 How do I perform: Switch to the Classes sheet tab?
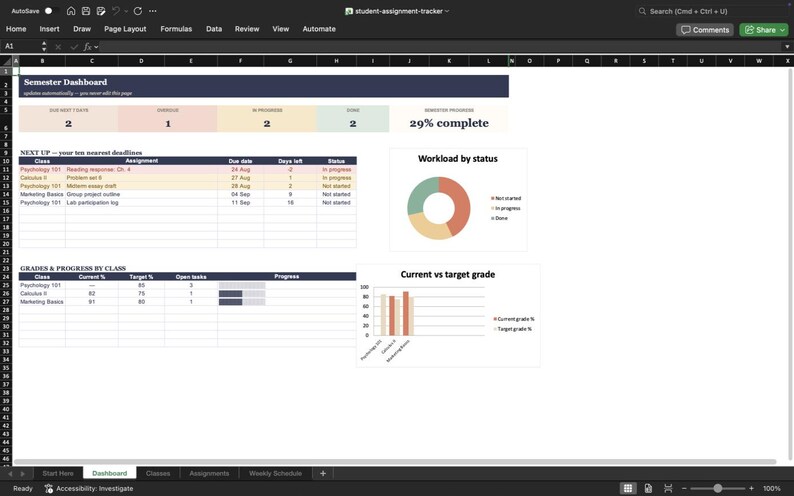click(158, 474)
